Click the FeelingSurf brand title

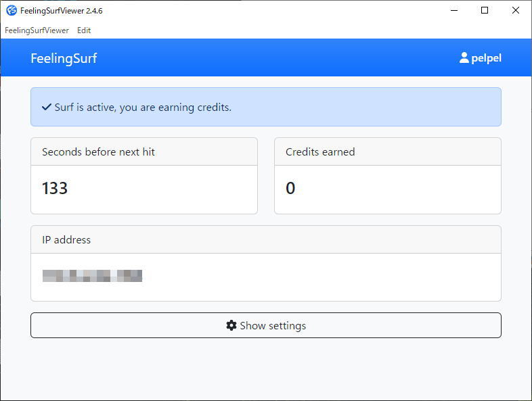point(64,58)
